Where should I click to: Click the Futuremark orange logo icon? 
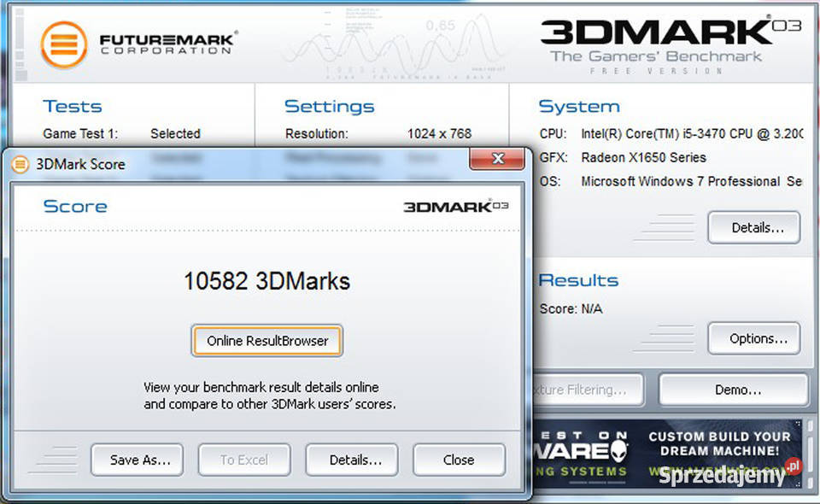click(64, 45)
